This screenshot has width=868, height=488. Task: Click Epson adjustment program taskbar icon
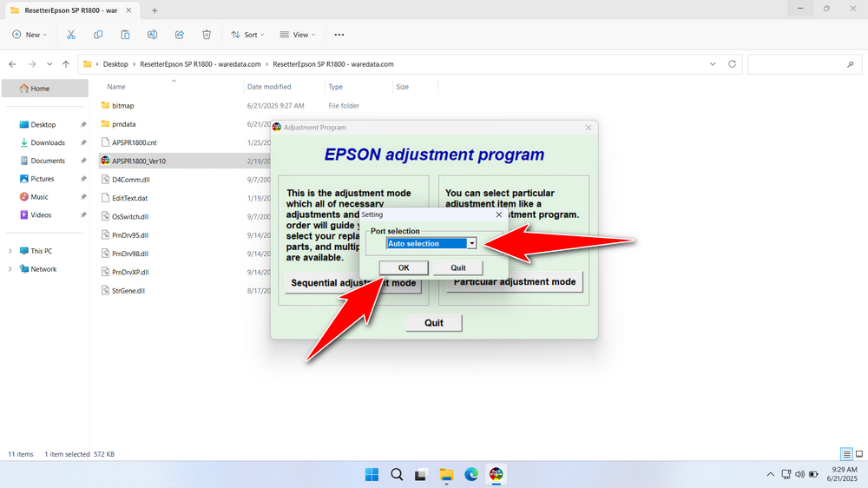tap(496, 474)
